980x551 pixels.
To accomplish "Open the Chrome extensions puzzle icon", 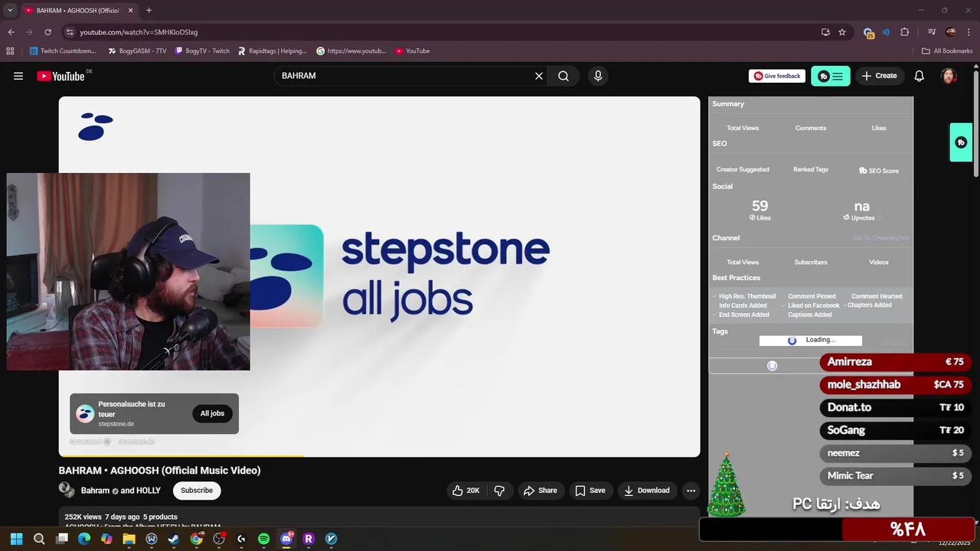I will (905, 32).
